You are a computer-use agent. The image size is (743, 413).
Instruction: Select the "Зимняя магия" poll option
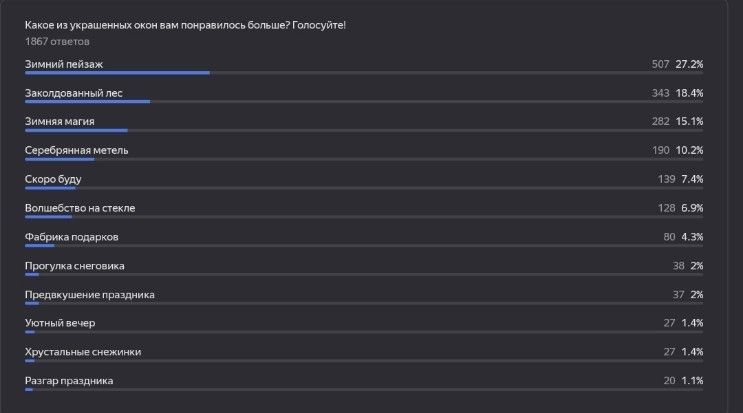[60, 121]
